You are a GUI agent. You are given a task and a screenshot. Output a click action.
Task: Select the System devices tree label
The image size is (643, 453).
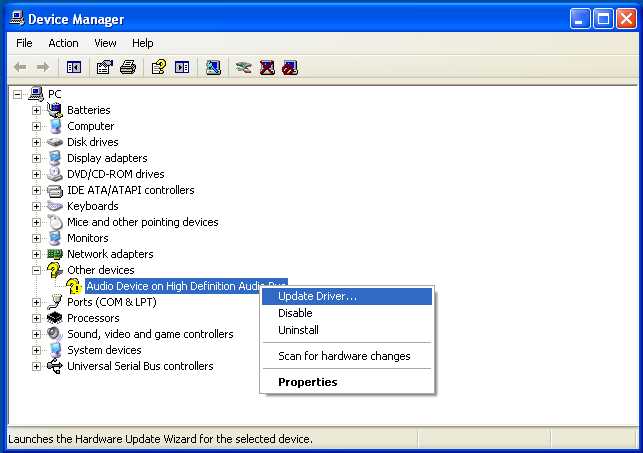104,350
